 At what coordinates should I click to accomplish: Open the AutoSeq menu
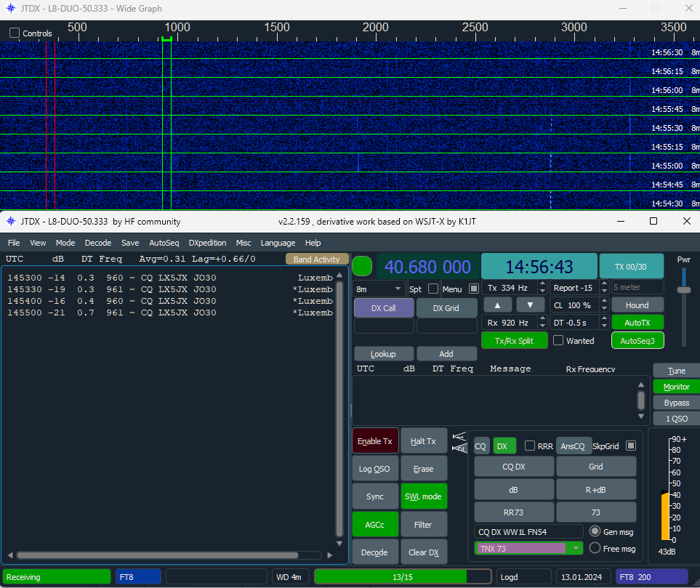pyautogui.click(x=164, y=243)
